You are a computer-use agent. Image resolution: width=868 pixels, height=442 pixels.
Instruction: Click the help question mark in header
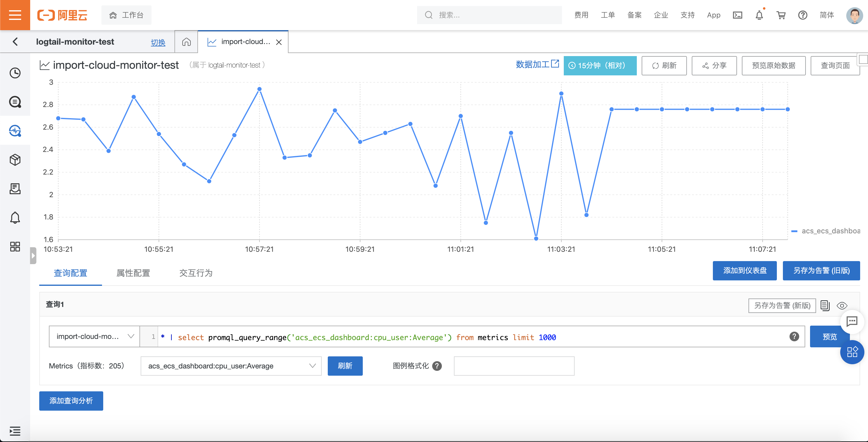[x=803, y=15]
